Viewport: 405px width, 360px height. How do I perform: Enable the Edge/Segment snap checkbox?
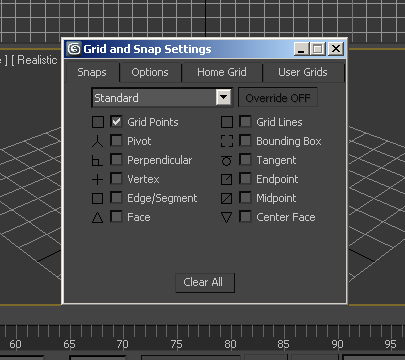116,197
